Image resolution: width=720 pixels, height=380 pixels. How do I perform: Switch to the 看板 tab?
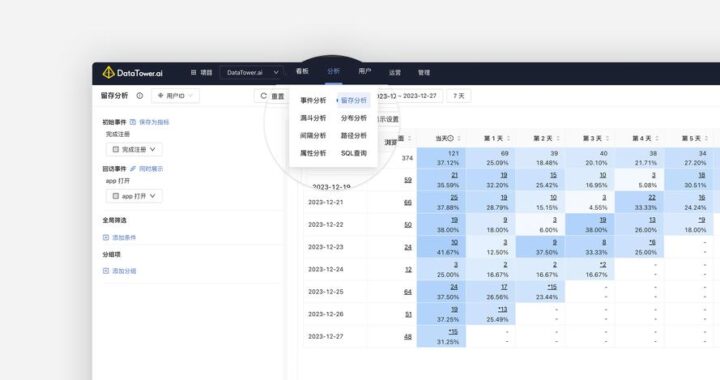[302, 72]
